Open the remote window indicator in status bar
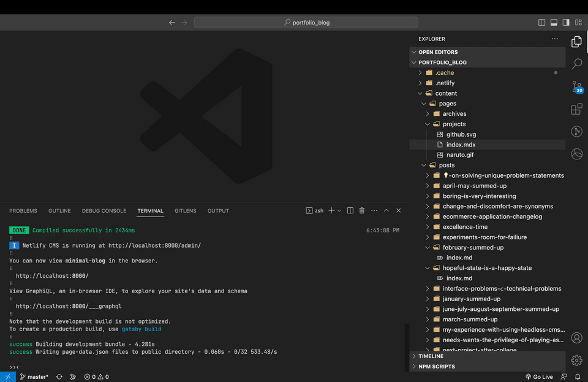 point(8,376)
